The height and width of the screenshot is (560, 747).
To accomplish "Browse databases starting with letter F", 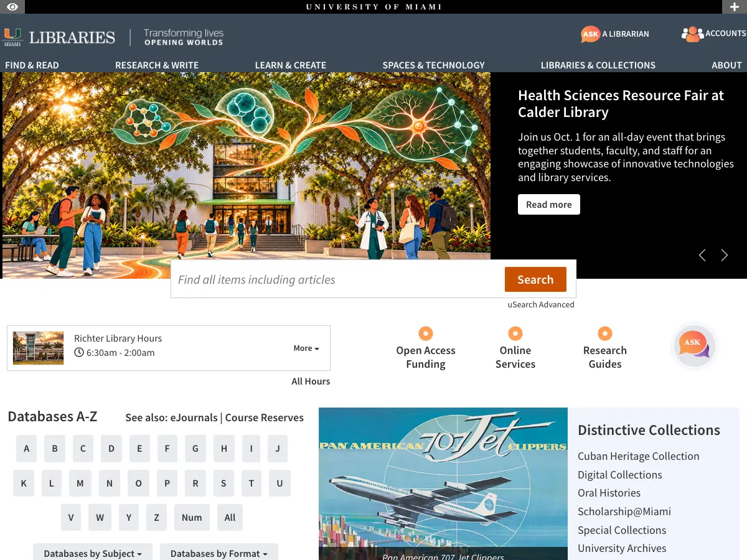I will tap(167, 449).
